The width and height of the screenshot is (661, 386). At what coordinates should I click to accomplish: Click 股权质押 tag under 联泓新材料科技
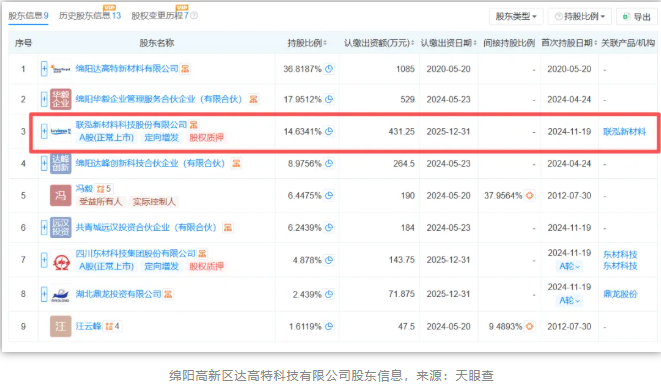[x=206, y=137]
